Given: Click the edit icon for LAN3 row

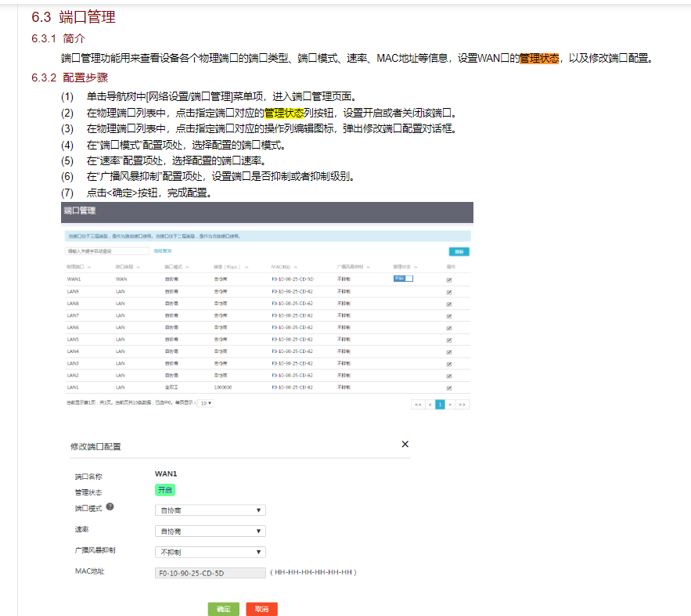Looking at the screenshot, I should coord(449,364).
